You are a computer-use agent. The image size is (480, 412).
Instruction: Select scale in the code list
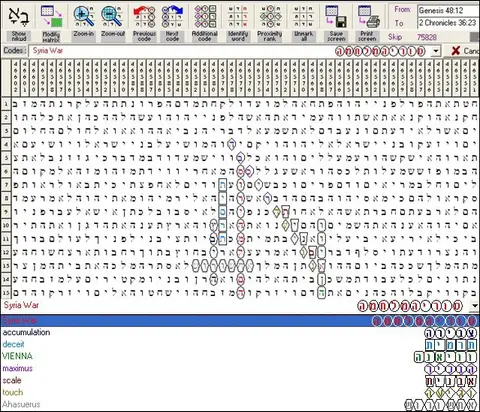coord(12,380)
